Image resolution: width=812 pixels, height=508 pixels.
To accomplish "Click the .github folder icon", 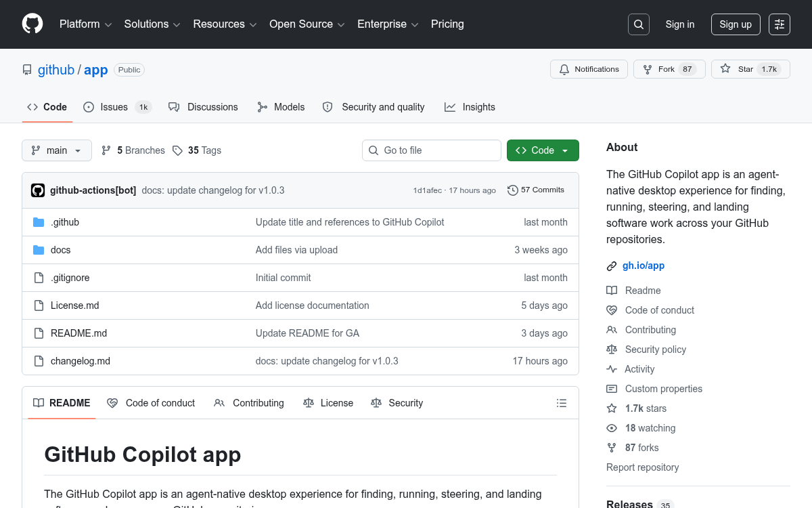I will coord(39,222).
